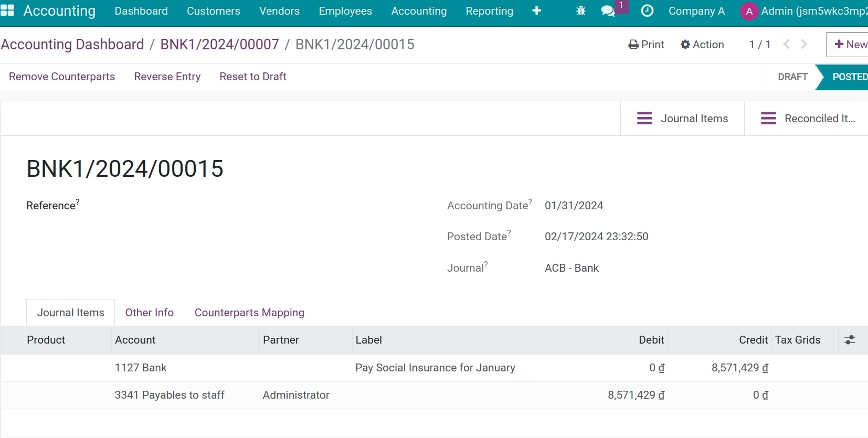868x438 pixels.
Task: Open the activities clock icon
Action: pyautogui.click(x=648, y=11)
